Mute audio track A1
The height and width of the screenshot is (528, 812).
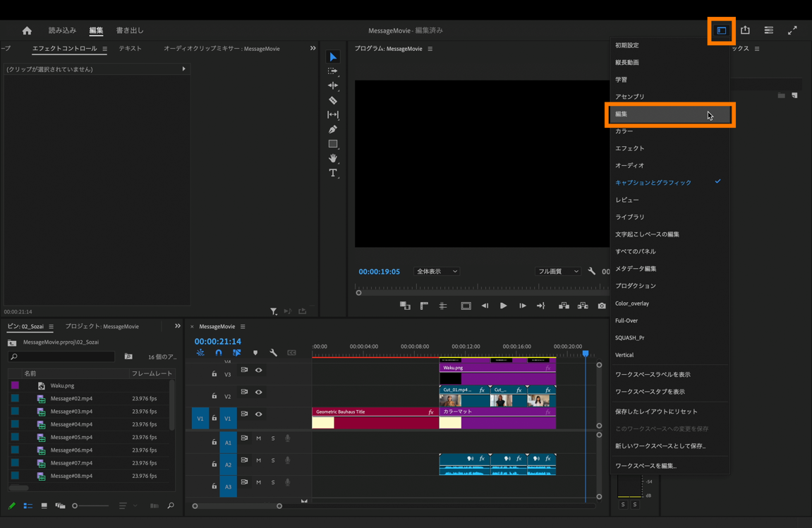tap(259, 438)
